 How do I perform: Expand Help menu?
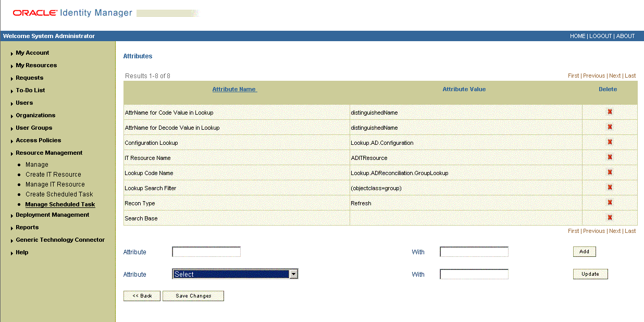(x=22, y=252)
